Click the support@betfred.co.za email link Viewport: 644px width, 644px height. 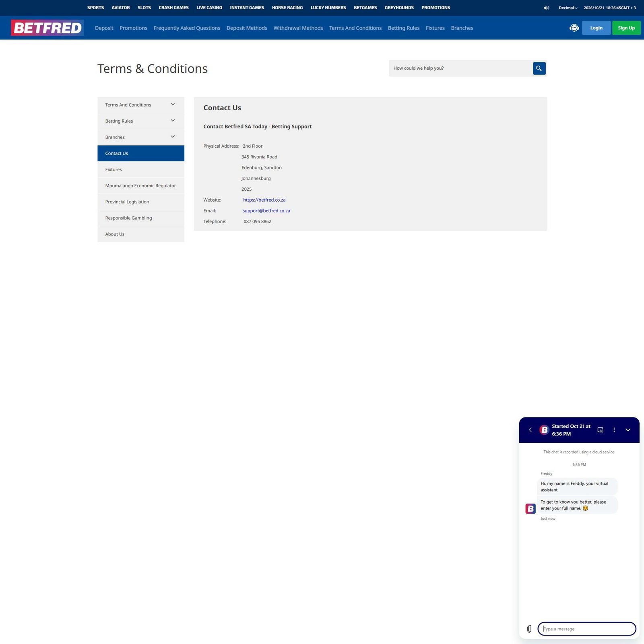[x=266, y=211]
